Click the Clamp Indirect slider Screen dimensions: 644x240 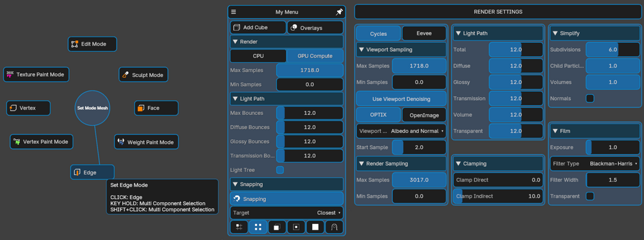click(498, 196)
